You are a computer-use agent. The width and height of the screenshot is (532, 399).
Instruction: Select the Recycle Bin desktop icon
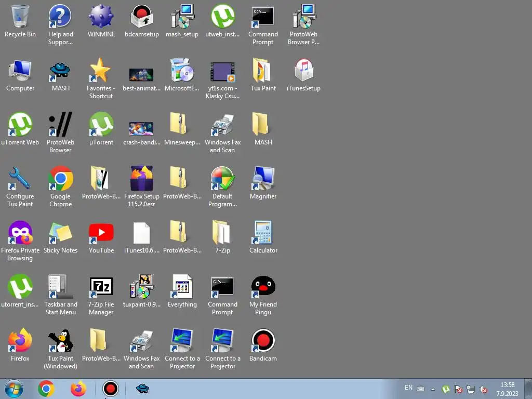coord(20,16)
